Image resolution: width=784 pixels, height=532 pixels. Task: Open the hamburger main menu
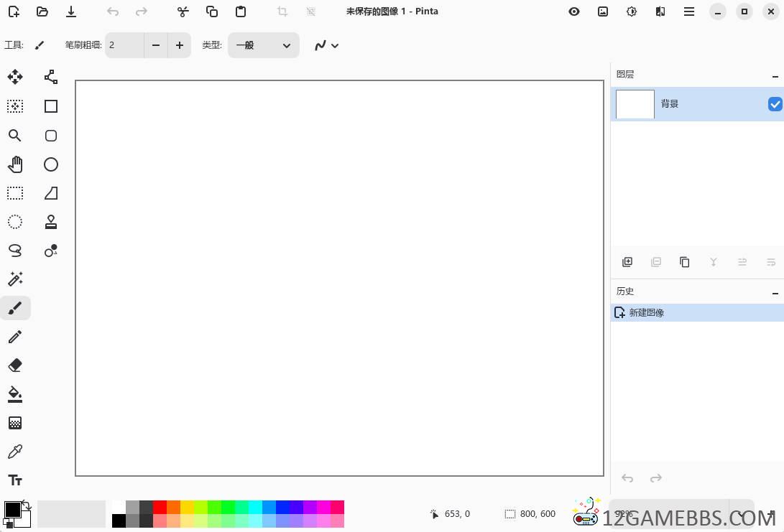(688, 11)
